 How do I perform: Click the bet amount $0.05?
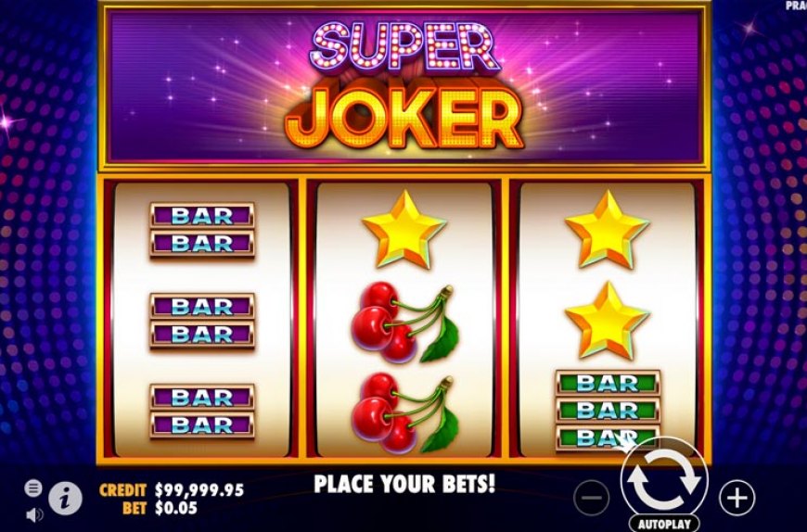click(x=176, y=508)
